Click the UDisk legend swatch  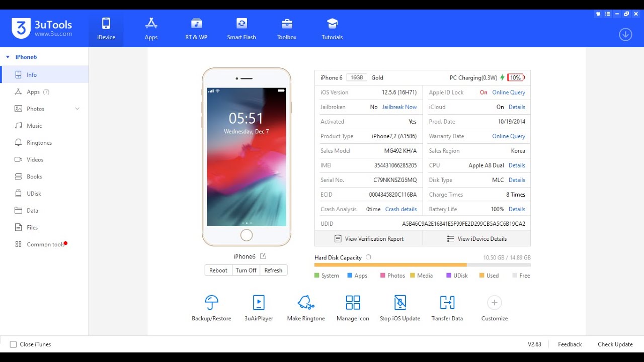449,276
